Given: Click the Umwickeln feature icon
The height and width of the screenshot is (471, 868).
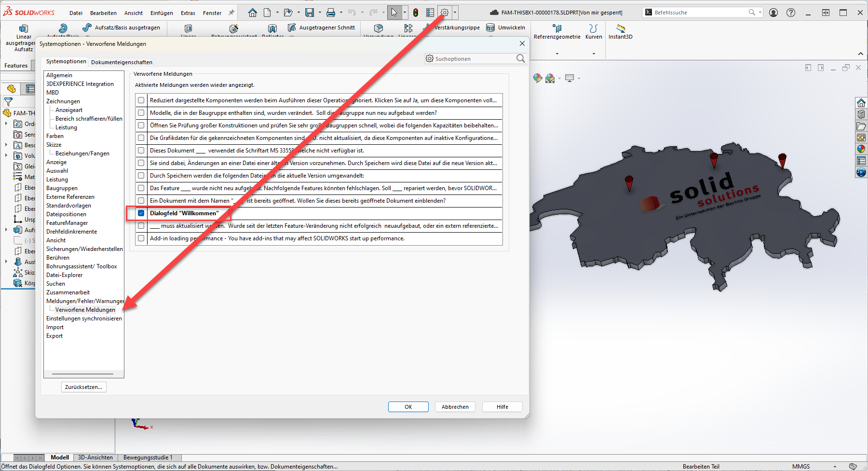Looking at the screenshot, I should coord(490,28).
